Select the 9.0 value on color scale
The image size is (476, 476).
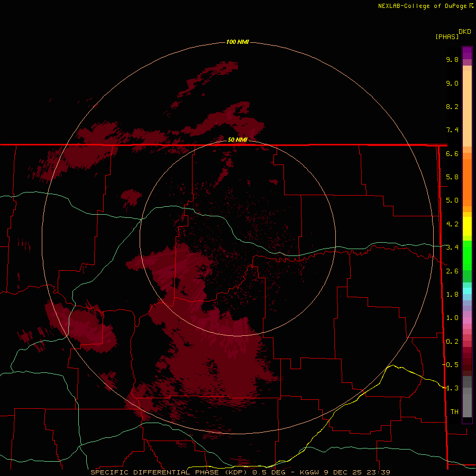(x=452, y=83)
